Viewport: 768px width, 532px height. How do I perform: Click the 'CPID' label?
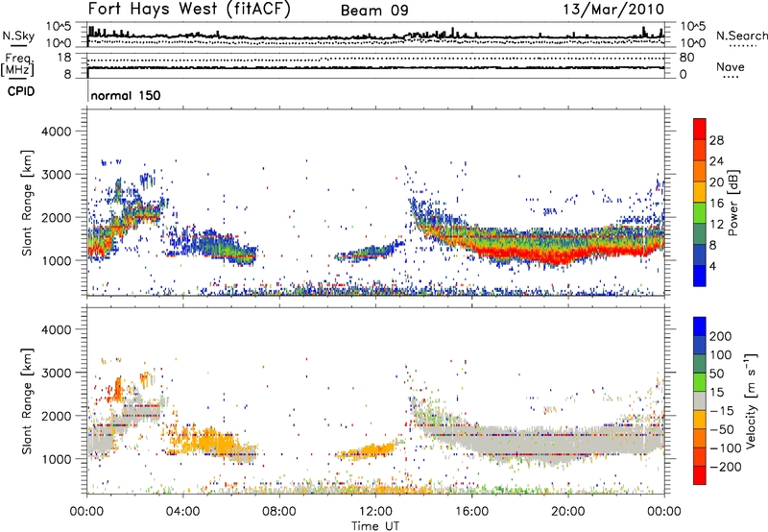pyautogui.click(x=21, y=91)
